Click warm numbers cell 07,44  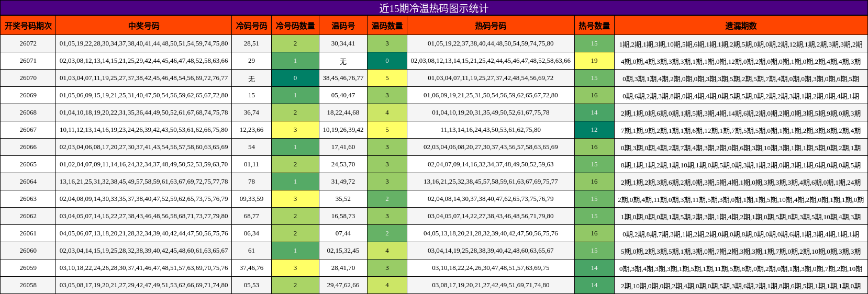pos(343,233)
